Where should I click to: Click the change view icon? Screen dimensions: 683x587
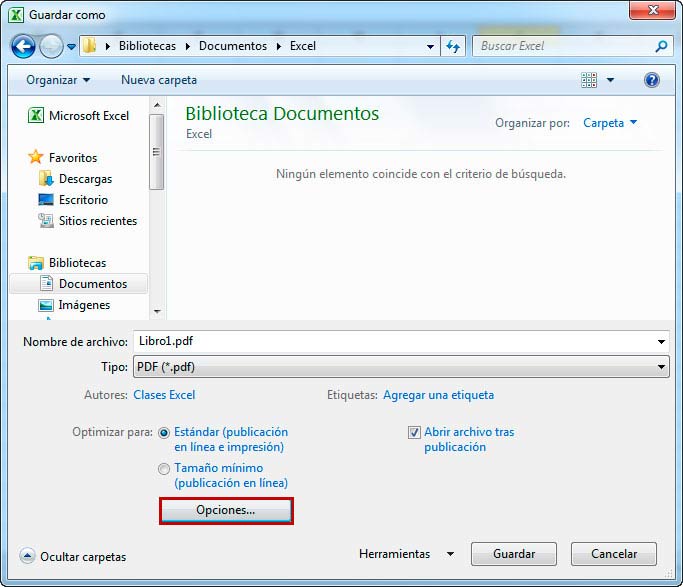(589, 80)
